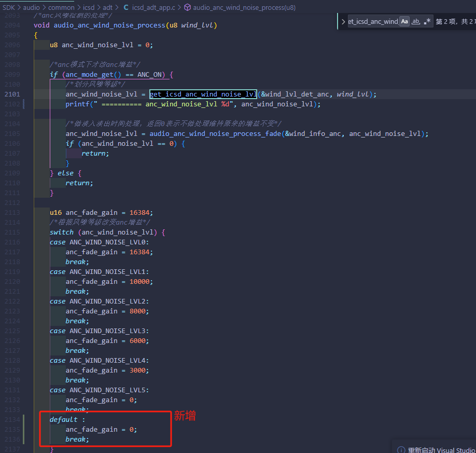This screenshot has height=453, width=476.
Task: Click the else keyword on line 2109
Action: [x=65, y=173]
